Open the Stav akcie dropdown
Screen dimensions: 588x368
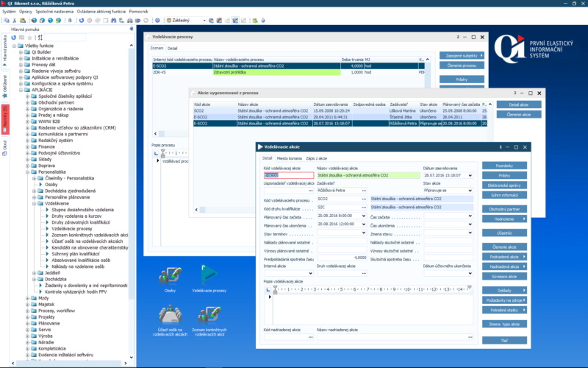[470, 190]
